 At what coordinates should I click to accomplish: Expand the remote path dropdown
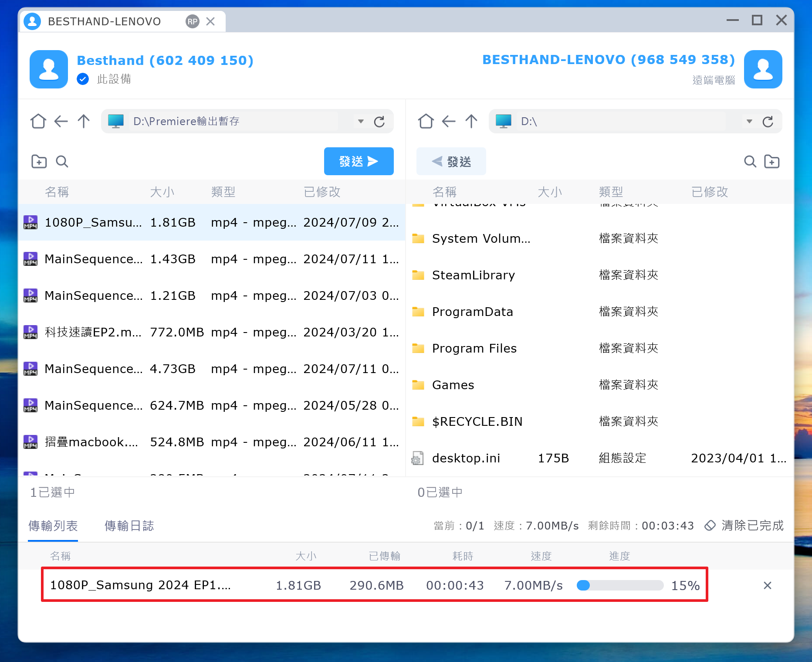coord(749,121)
